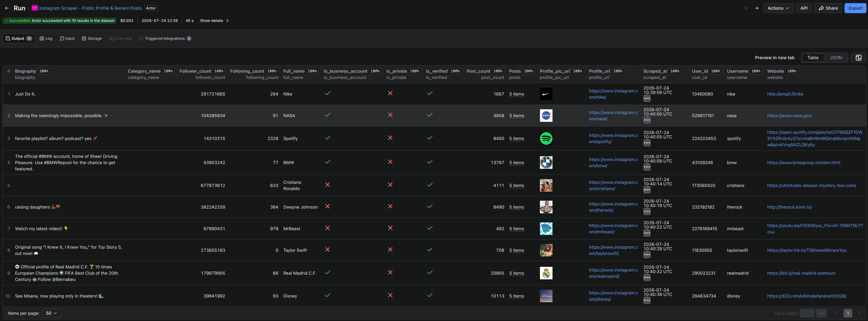This screenshot has height=321, width=868.
Task: Go back using the left arrow beside Run
Action: pyautogui.click(x=7, y=8)
